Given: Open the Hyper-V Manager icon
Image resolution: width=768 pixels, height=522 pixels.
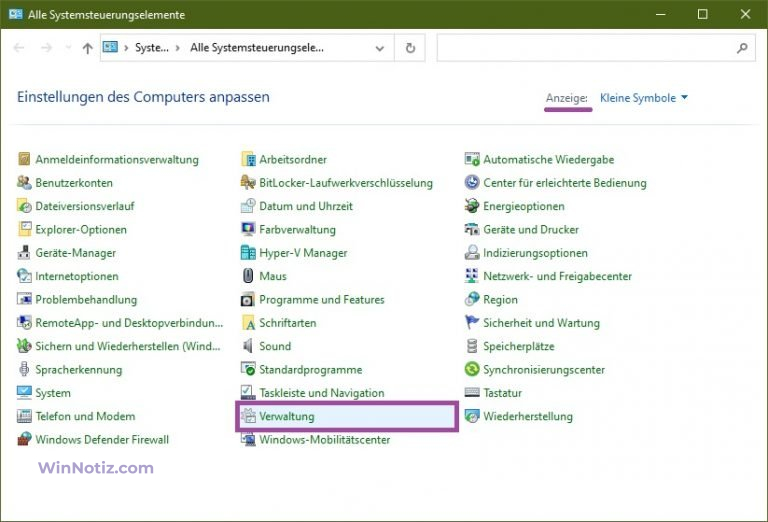Looking at the screenshot, I should pyautogui.click(x=249, y=253).
